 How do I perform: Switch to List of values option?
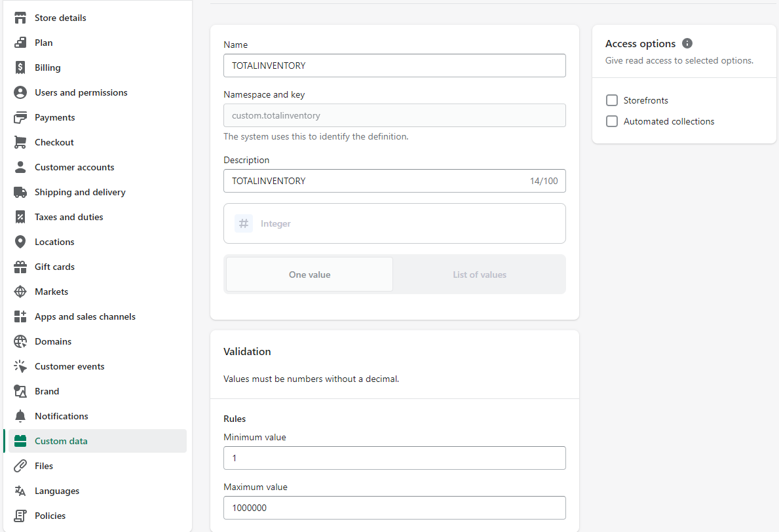(480, 275)
